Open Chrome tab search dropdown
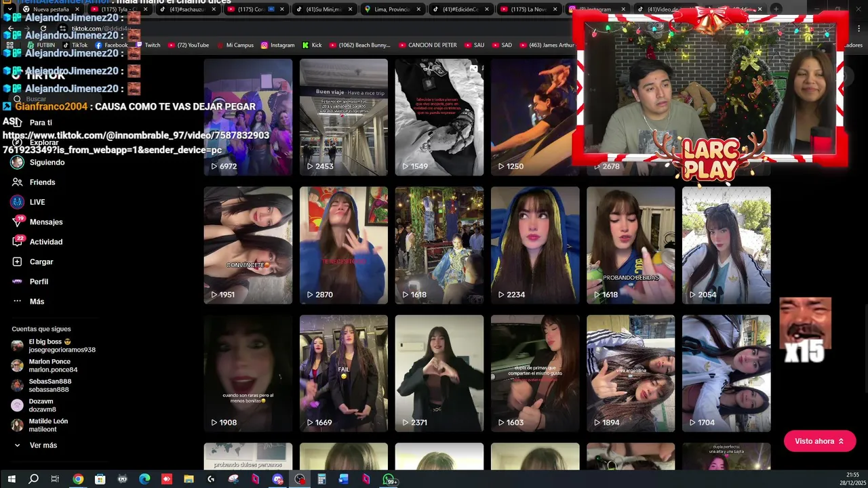Viewport: 868px width, 488px height. click(x=9, y=9)
